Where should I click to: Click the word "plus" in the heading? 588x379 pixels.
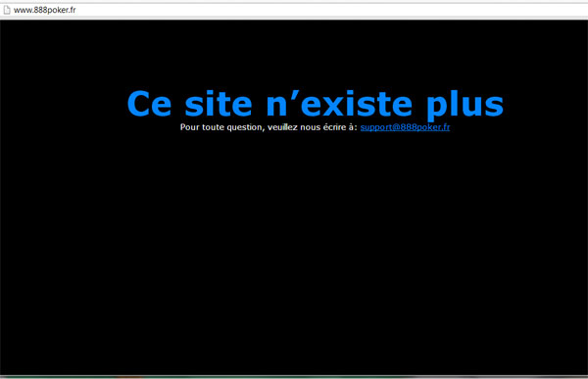click(x=465, y=106)
